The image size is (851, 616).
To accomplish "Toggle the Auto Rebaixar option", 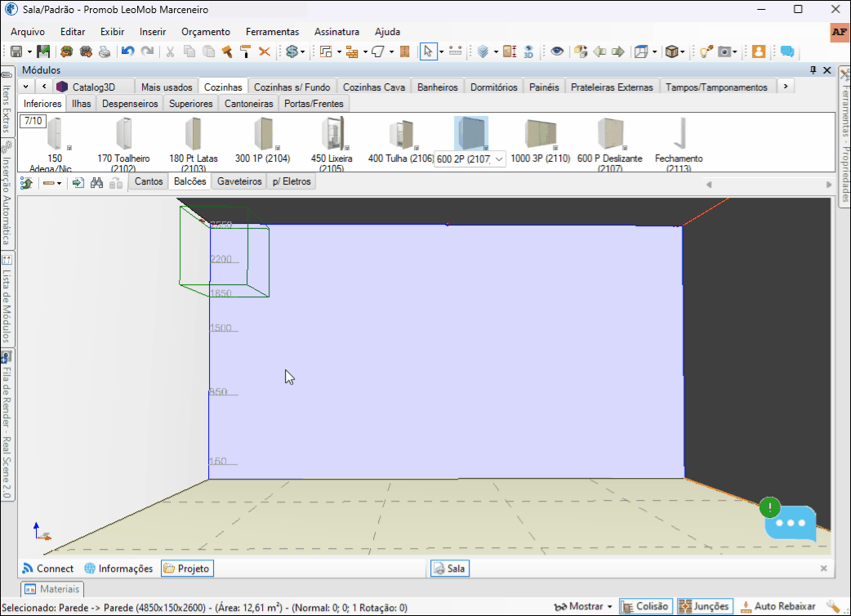I will [777, 606].
